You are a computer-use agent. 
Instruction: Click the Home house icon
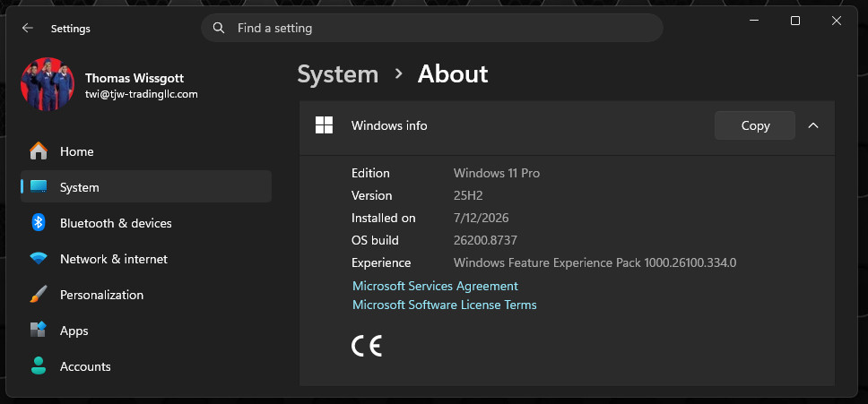39,150
